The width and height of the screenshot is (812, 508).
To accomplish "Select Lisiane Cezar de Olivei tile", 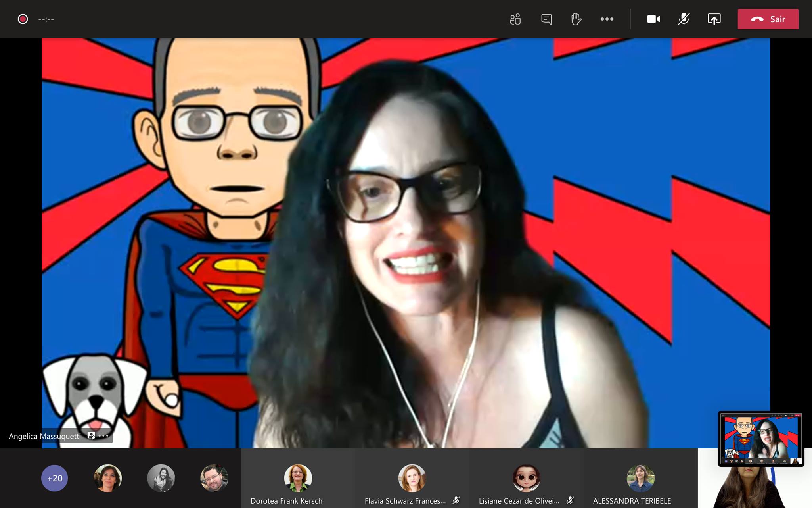I will (x=526, y=478).
